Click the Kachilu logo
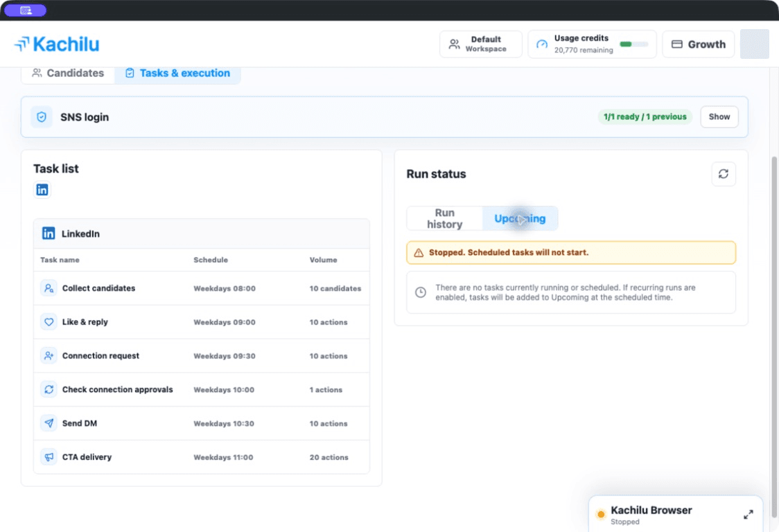Image resolution: width=779 pixels, height=532 pixels. 57,44
